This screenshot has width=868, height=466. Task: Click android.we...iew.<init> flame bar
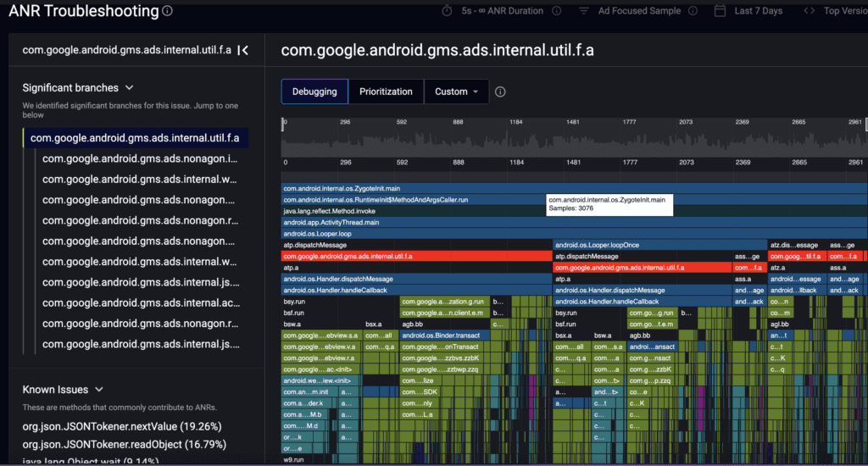[321, 380]
